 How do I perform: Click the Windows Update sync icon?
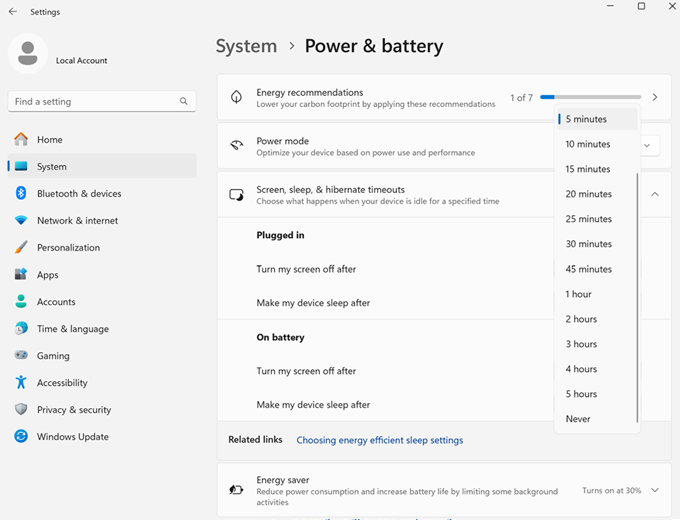(21, 436)
